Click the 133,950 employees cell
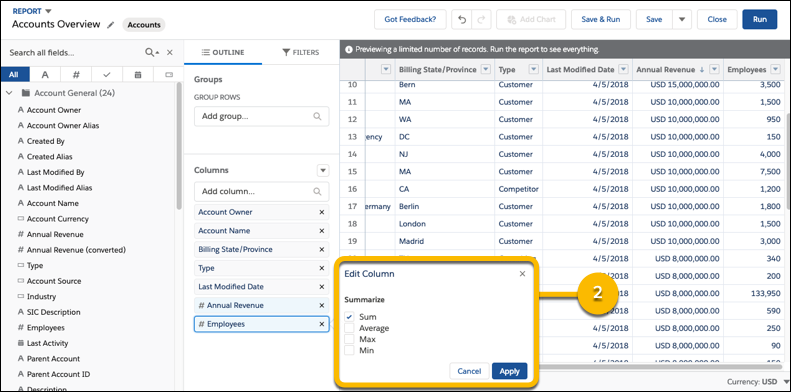791x392 pixels. click(754, 294)
